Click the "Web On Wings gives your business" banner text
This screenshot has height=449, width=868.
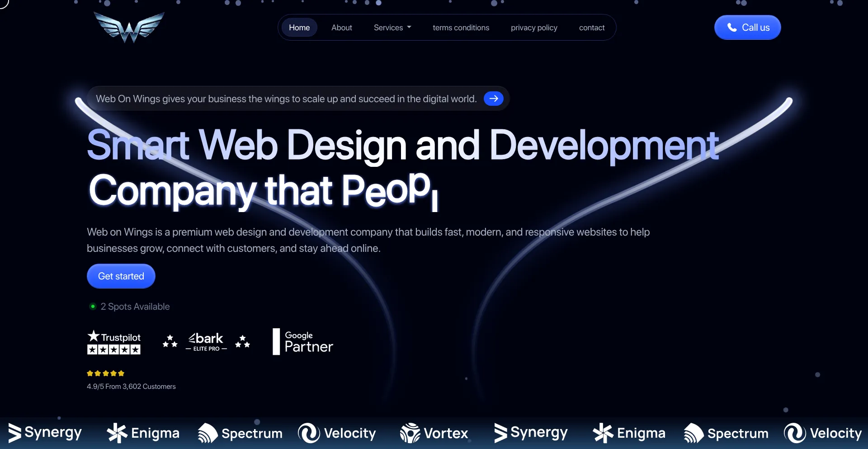click(x=286, y=99)
